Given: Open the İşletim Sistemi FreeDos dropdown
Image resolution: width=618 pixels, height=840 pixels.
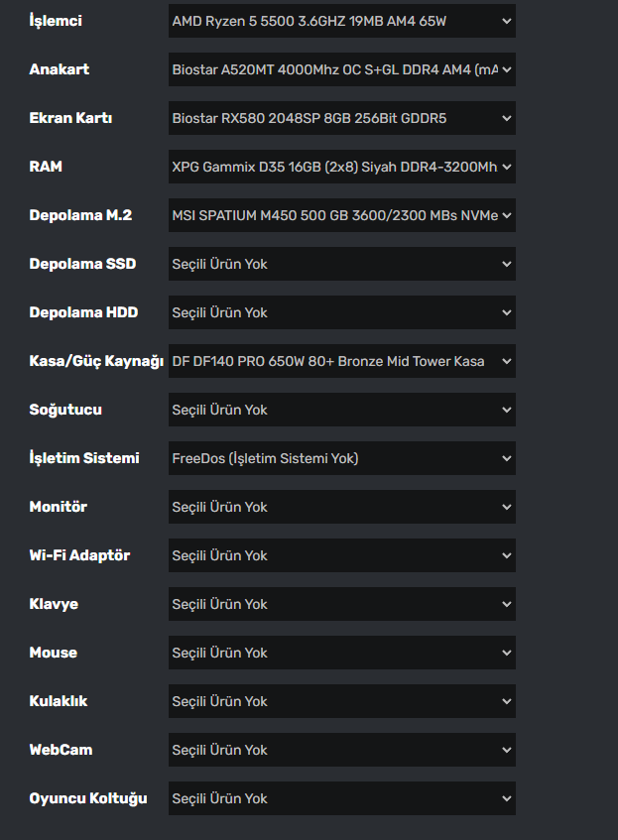Looking at the screenshot, I should (341, 458).
